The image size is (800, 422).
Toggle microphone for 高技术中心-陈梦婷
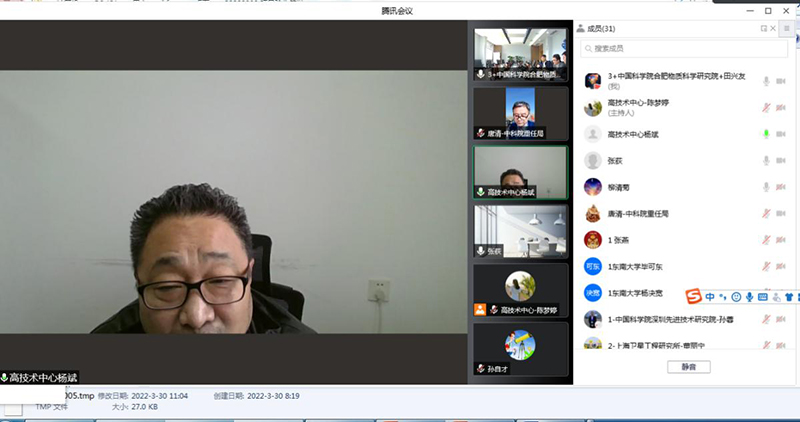click(x=767, y=107)
